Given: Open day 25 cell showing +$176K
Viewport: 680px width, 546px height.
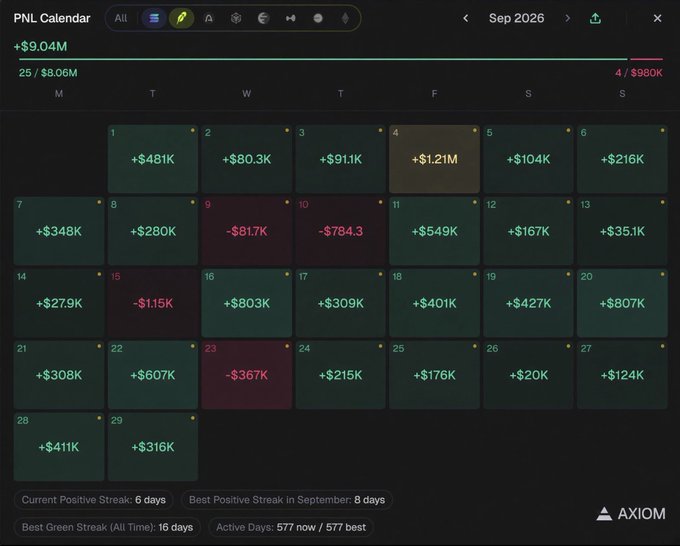Looking at the screenshot, I should (x=435, y=375).
